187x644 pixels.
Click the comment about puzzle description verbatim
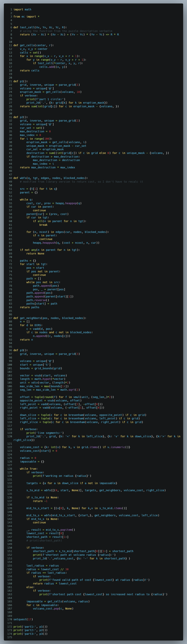click(x=66, y=31)
